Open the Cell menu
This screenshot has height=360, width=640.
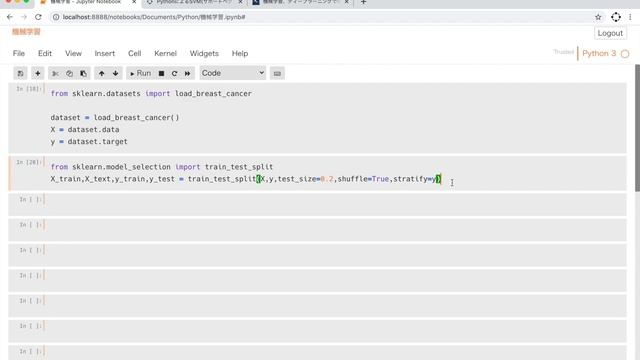point(135,53)
